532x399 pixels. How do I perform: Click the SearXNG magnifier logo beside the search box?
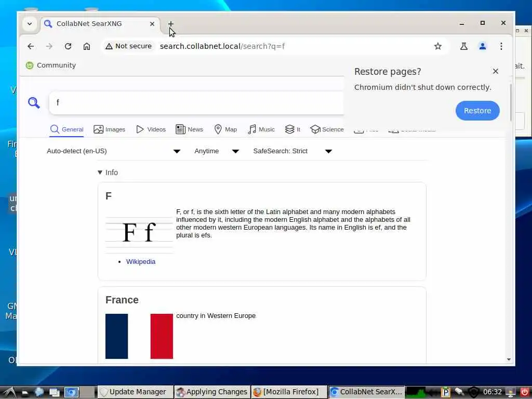[x=34, y=102]
